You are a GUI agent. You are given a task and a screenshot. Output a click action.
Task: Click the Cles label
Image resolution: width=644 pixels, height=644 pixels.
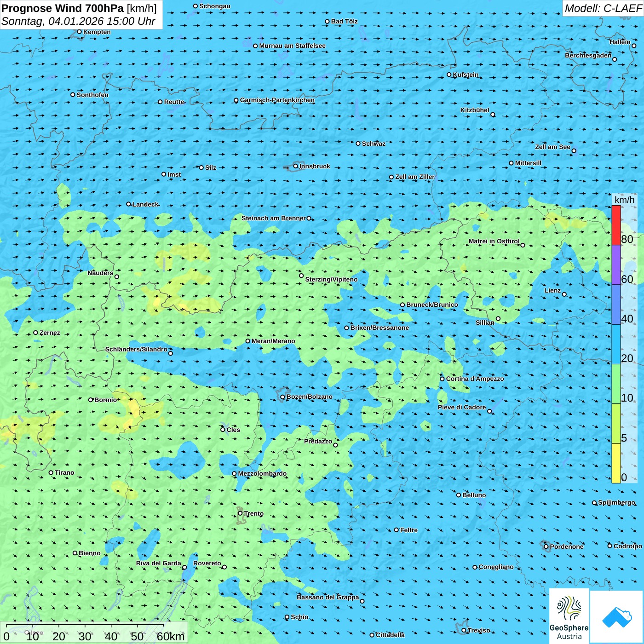click(x=233, y=430)
